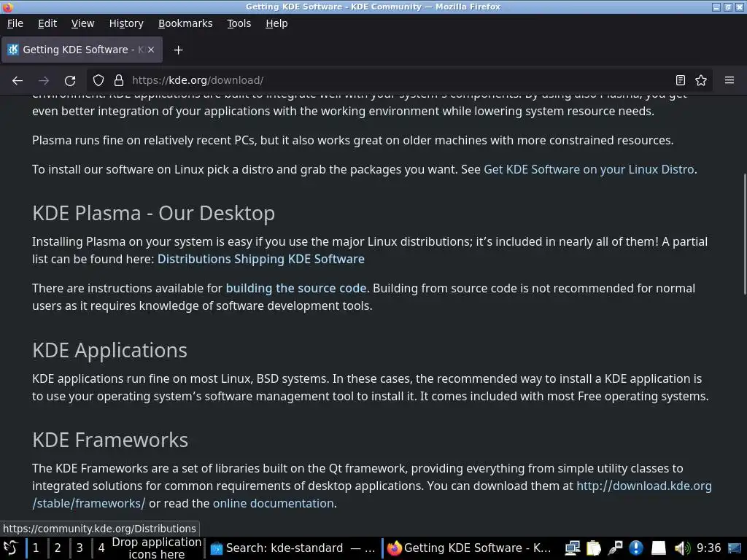Click the KDE Plasma - Our Desktop heading
Image resolution: width=747 pixels, height=560 pixels.
[x=153, y=214]
